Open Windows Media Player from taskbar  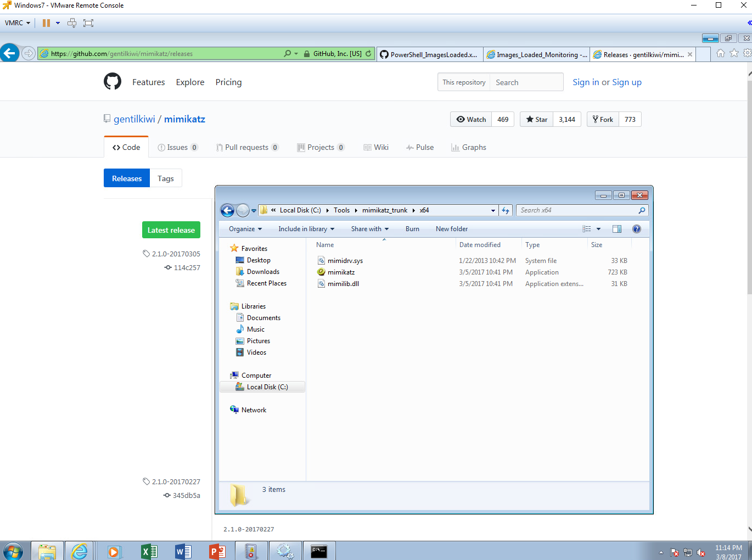pyautogui.click(x=115, y=551)
